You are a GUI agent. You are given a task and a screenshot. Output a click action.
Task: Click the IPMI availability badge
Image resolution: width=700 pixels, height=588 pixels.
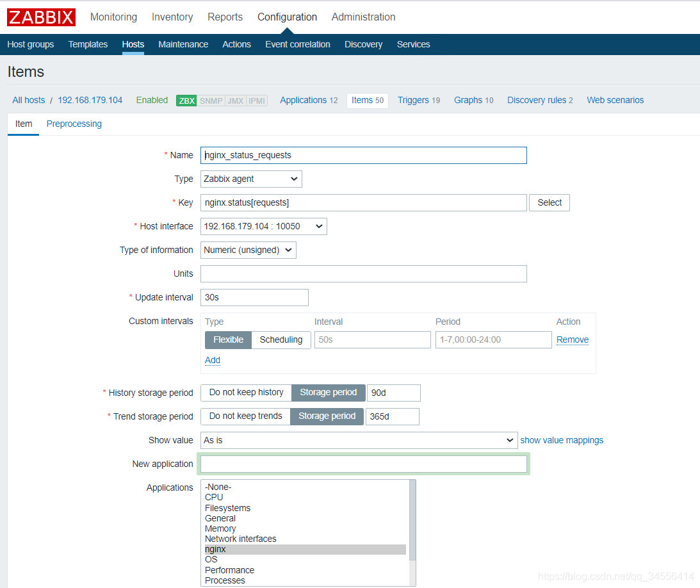tap(257, 101)
